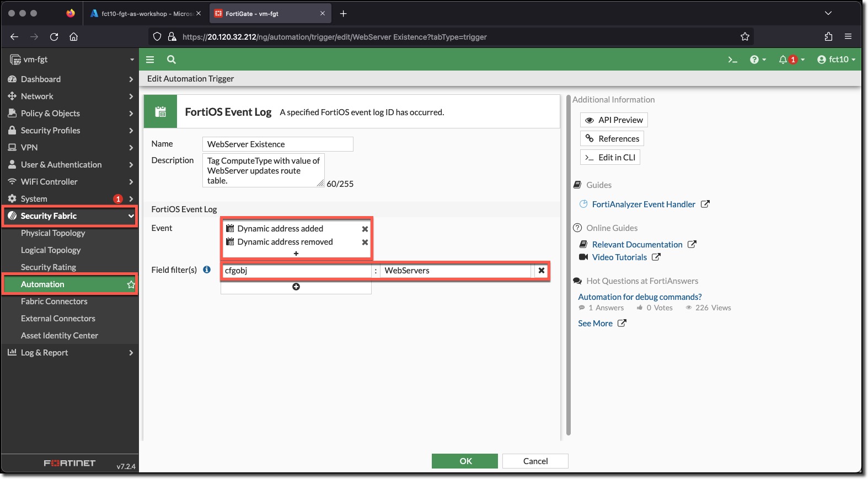Open Physical Topology page

pos(53,233)
